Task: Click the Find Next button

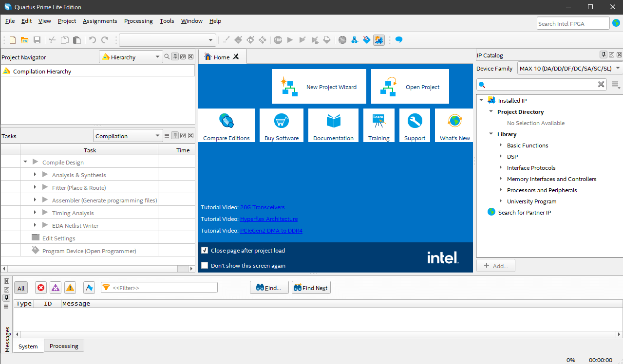Action: (x=311, y=288)
